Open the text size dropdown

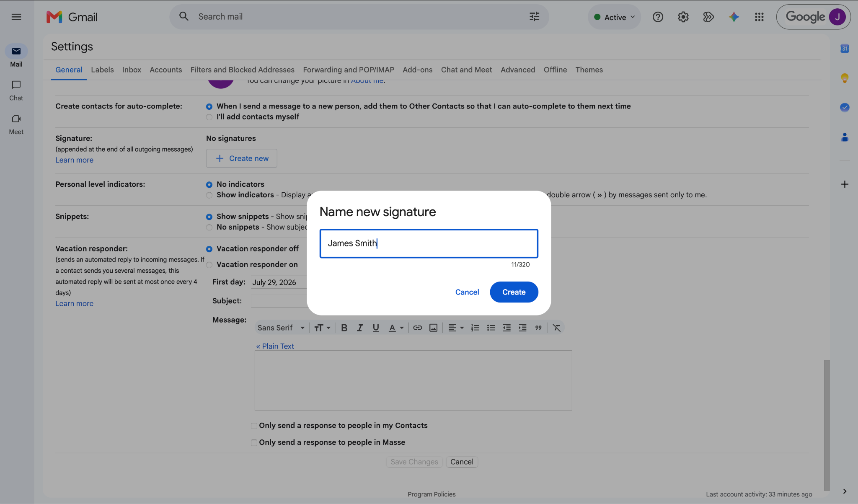[x=322, y=328]
